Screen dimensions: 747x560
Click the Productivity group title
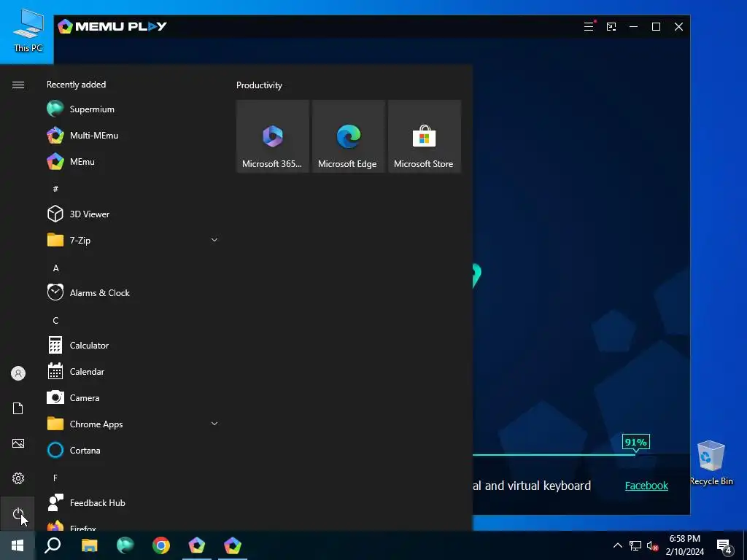pos(259,85)
